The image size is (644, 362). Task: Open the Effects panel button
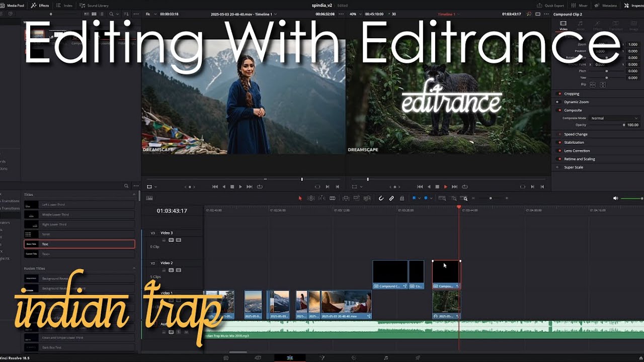coord(40,5)
